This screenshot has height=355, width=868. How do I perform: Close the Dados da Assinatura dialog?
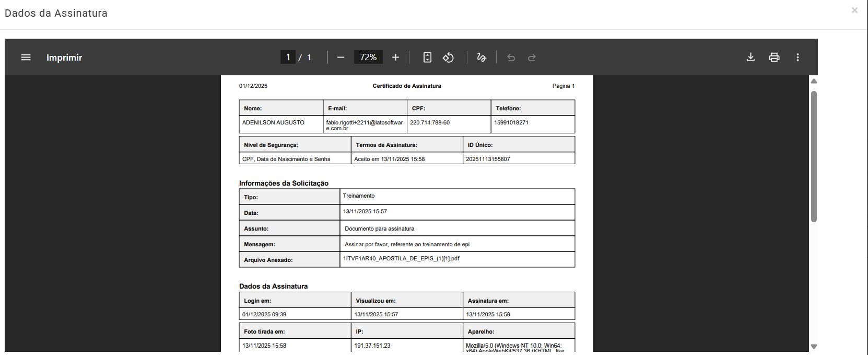point(854,10)
